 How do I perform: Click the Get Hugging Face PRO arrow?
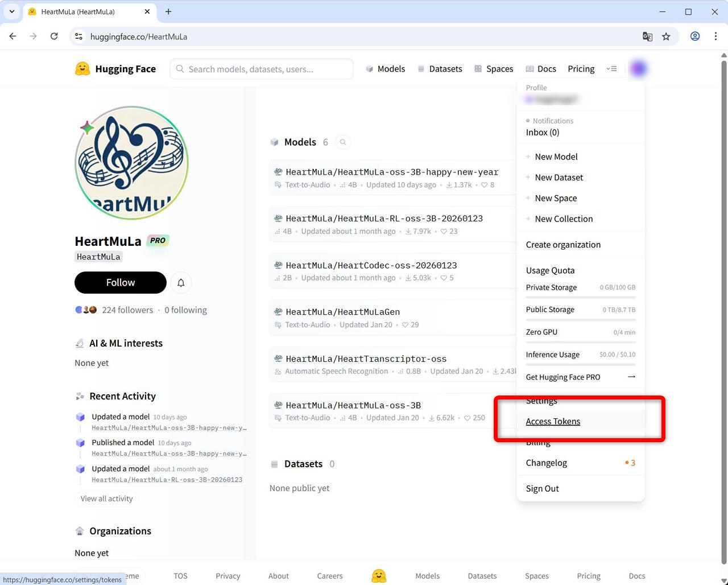[x=631, y=377]
